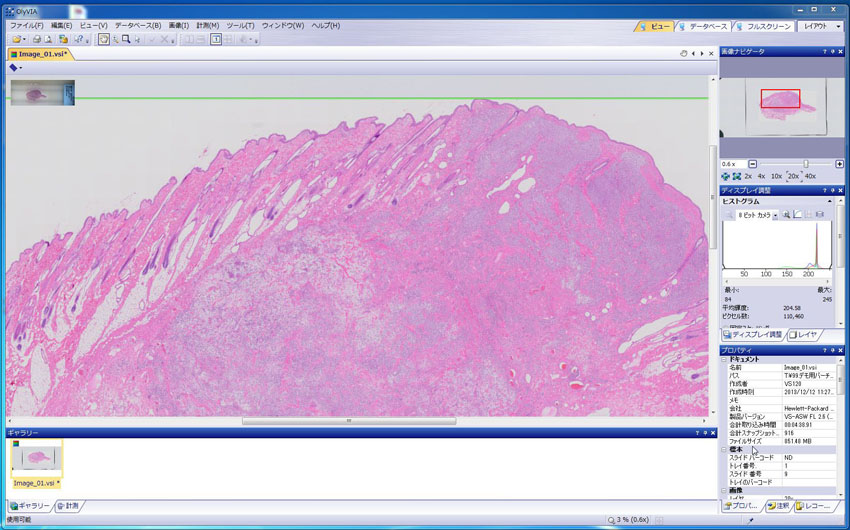Set magnification to 2x in navigator
This screenshot has height=530, width=850.
(747, 176)
